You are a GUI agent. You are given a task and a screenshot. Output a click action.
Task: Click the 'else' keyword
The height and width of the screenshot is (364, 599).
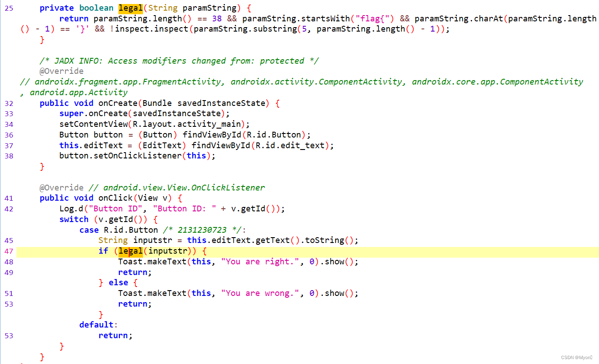point(118,283)
